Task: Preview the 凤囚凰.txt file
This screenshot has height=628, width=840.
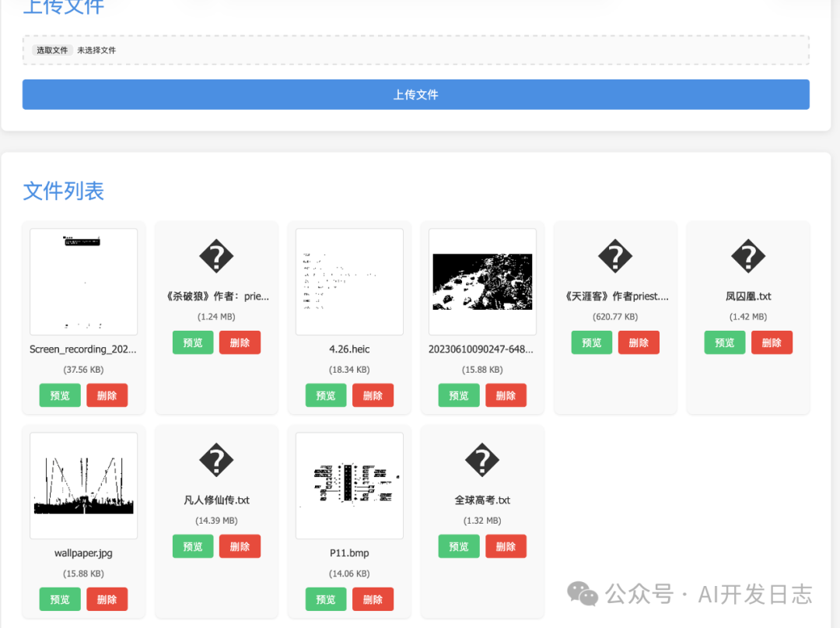Action: (x=725, y=342)
